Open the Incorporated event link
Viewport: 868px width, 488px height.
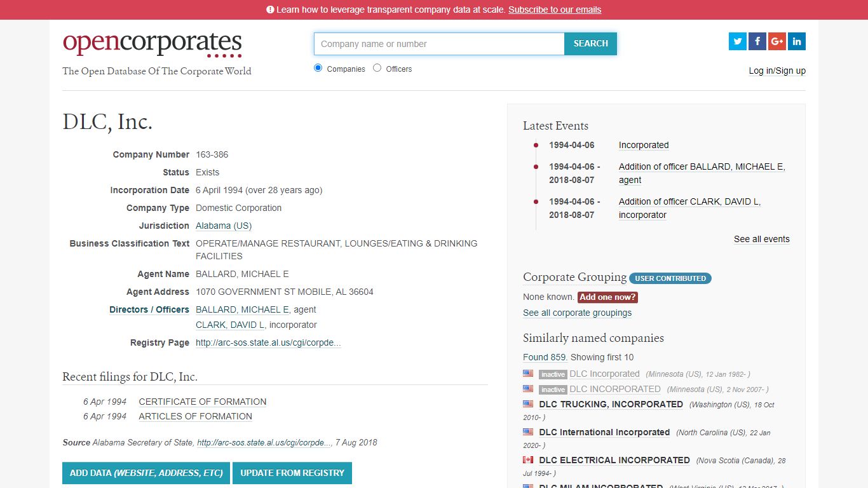644,145
